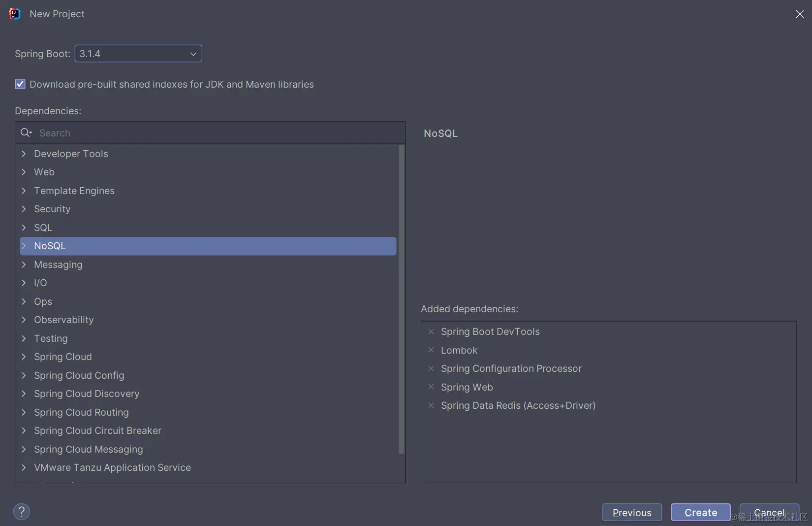Toggle download pre-built shared indexes checkbox
Screen dimensions: 812x526
(x=20, y=84)
